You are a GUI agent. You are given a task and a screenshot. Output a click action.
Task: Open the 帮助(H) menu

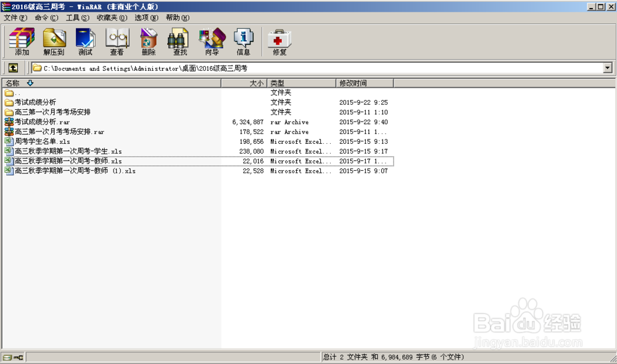[178, 18]
